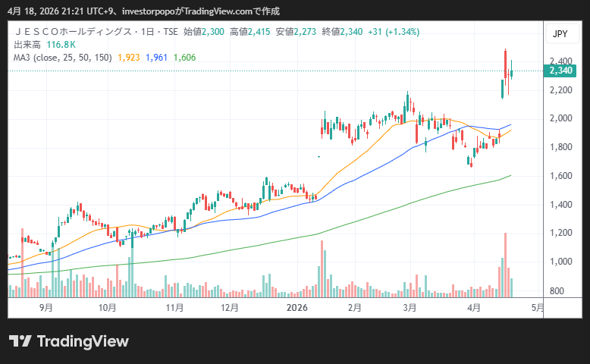Screen dimensions: 590x364
Task: Click the 12月 label on time axis
Action: (231, 308)
